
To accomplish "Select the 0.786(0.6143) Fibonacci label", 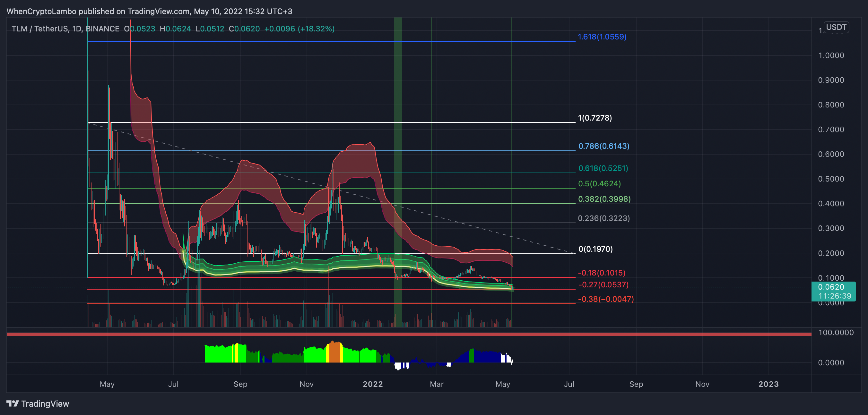I will coord(603,146).
